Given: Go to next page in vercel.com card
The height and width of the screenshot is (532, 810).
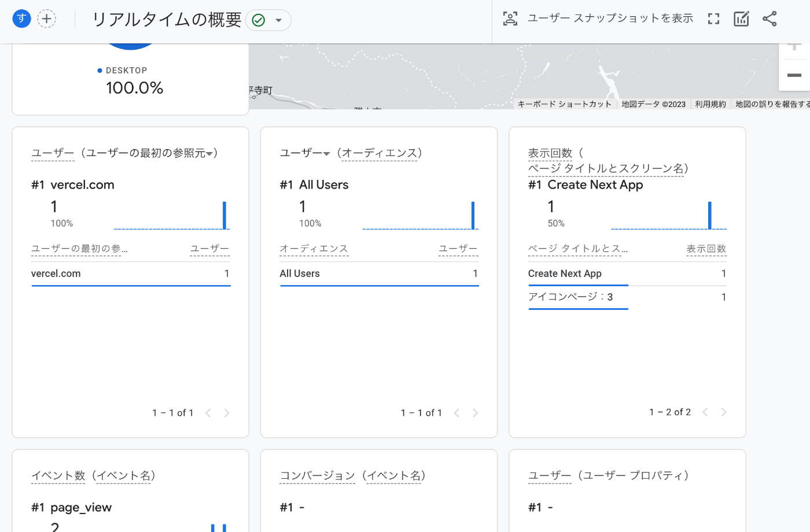Looking at the screenshot, I should click(227, 413).
